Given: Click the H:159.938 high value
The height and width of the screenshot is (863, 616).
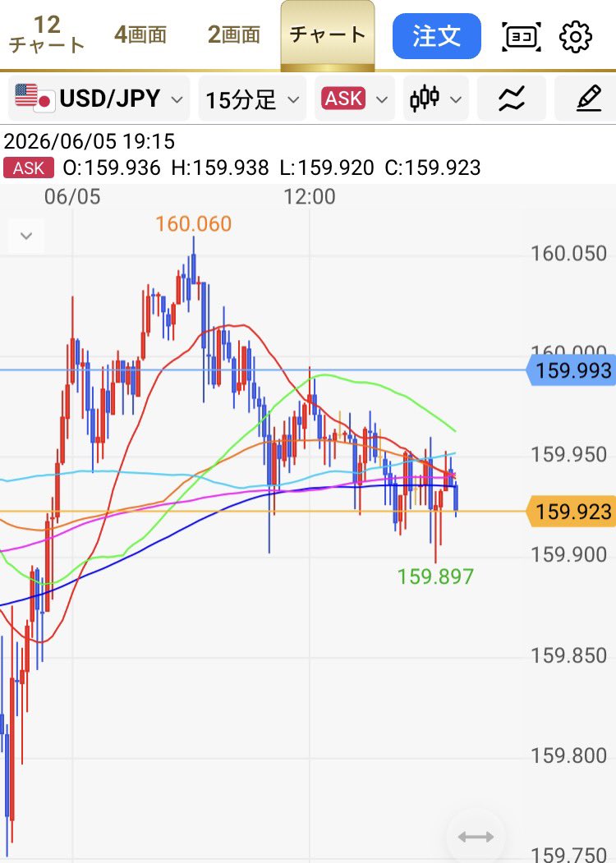Looking at the screenshot, I should coord(220,168).
